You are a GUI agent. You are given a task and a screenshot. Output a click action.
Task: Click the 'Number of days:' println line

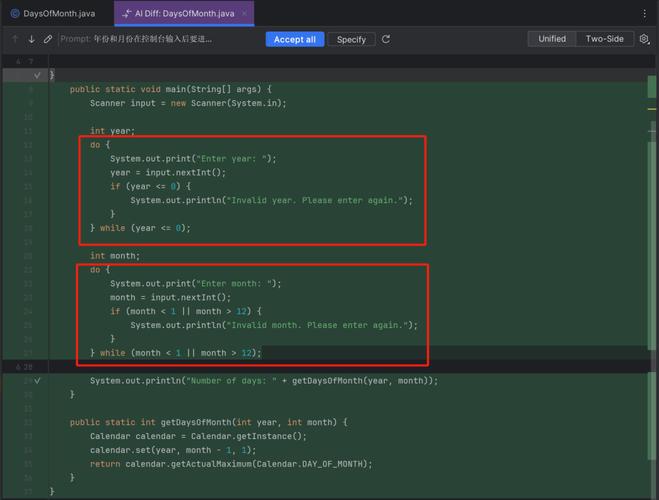pos(264,381)
